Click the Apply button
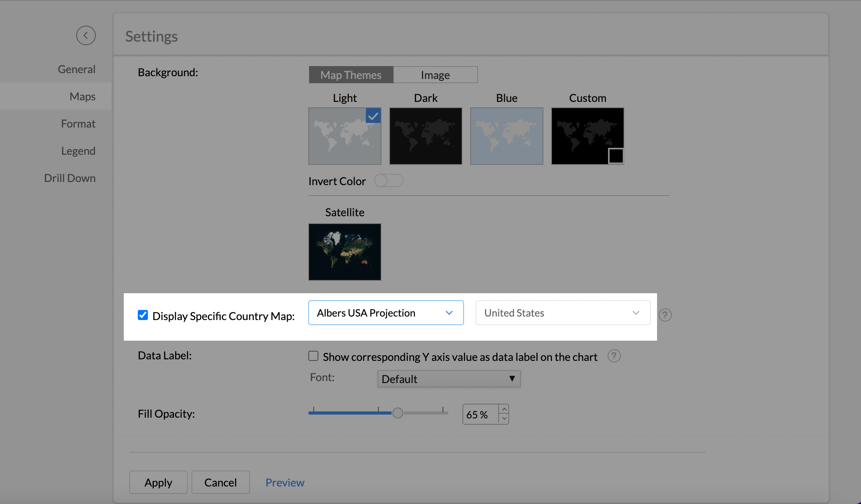The image size is (861, 504). (158, 482)
